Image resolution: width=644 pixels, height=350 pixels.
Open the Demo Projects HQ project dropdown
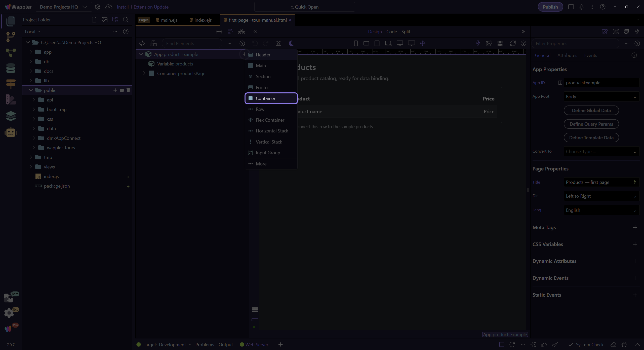click(x=63, y=7)
